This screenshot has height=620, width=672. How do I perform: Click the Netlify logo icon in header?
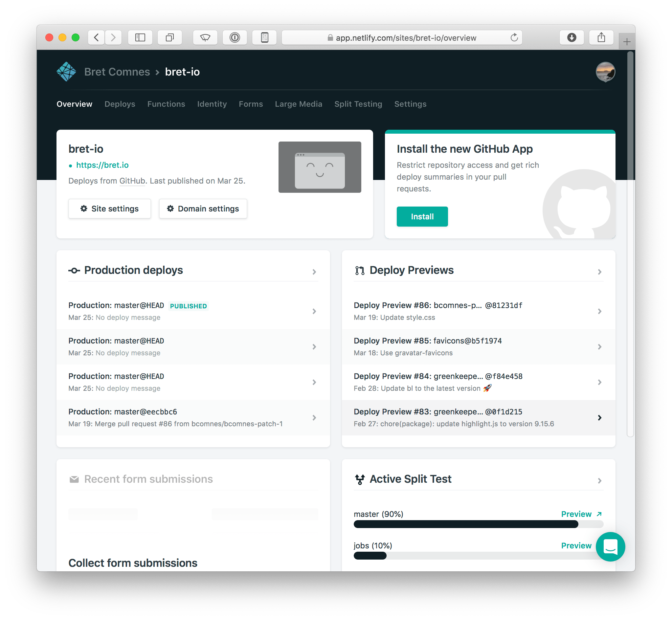pyautogui.click(x=66, y=72)
